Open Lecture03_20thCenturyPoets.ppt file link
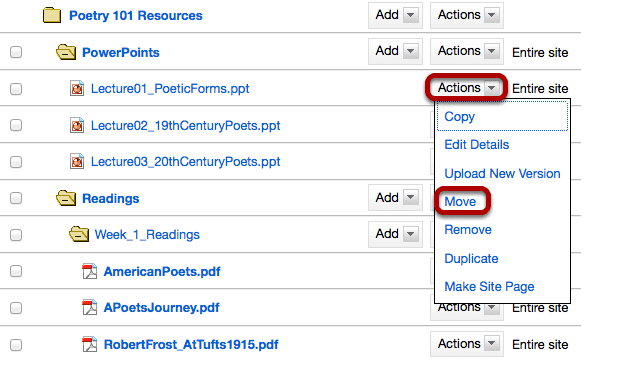The image size is (618, 371). pyautogui.click(x=185, y=162)
